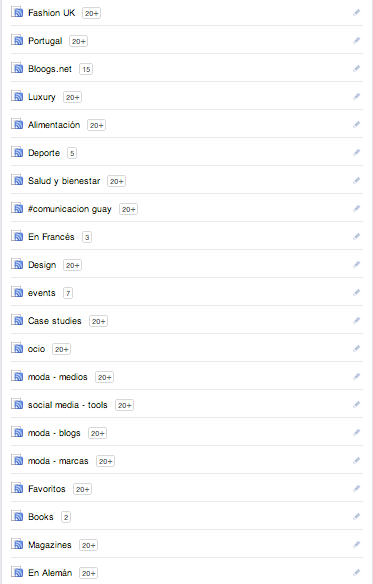Edit the Portugal list with pencil icon

pyautogui.click(x=357, y=40)
